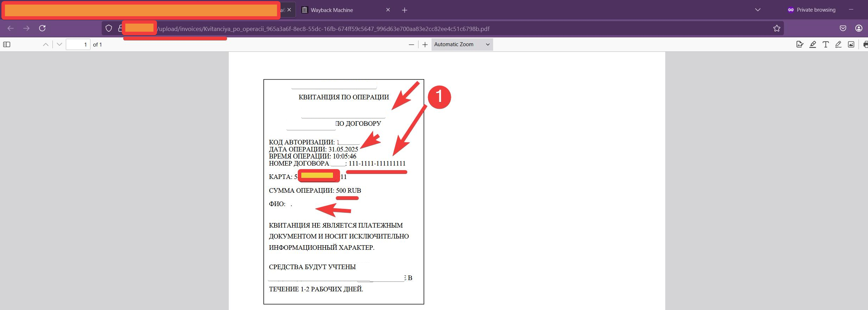Save the page to Pocket

(x=843, y=28)
